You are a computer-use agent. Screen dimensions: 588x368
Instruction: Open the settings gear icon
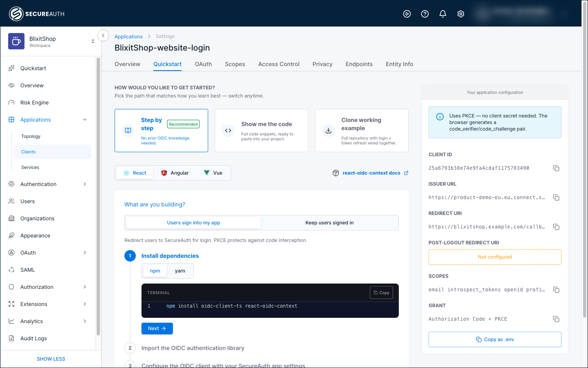point(461,14)
